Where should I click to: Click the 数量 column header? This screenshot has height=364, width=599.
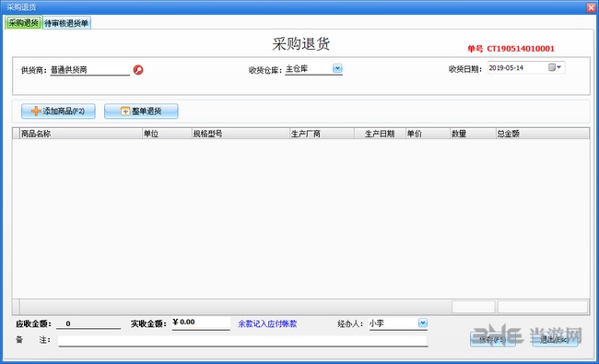[473, 134]
